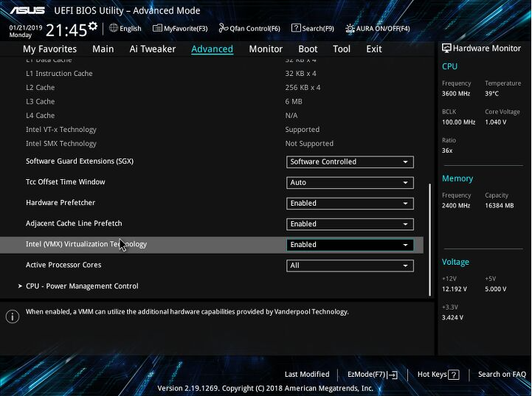
Task: Open Tcc Offset Time Window dropdown
Action: (x=350, y=182)
